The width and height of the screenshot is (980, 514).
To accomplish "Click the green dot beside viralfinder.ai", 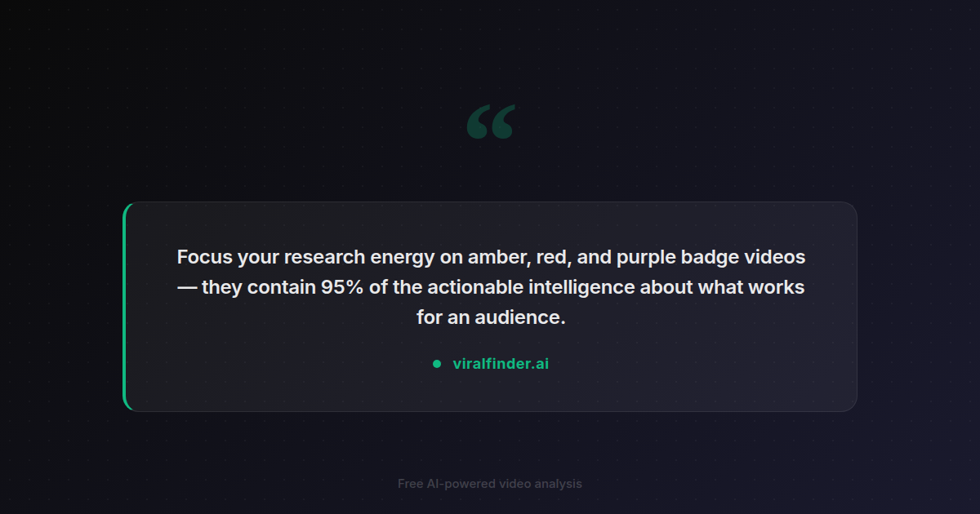I will click(437, 364).
